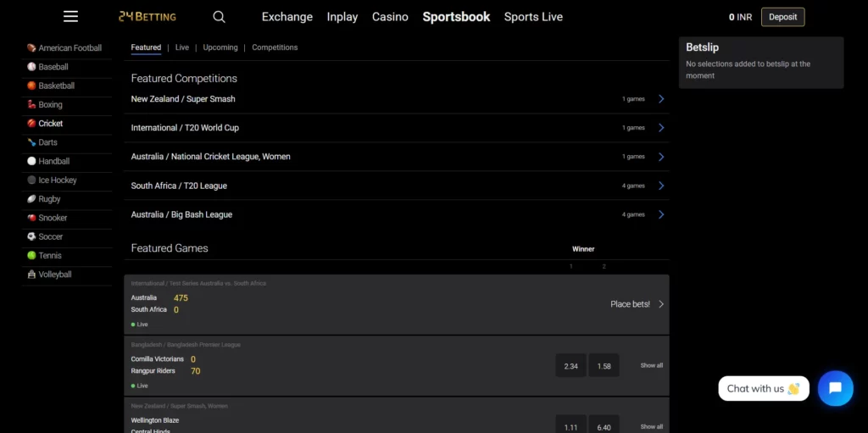This screenshot has height=433, width=868.
Task: Click the 24Betting logo
Action: (x=147, y=17)
